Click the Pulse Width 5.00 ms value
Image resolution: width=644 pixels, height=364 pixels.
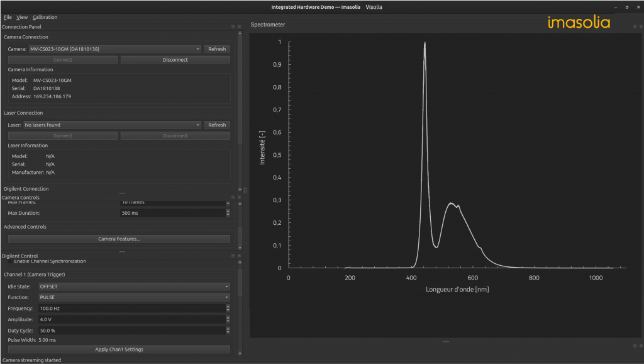tap(47, 340)
